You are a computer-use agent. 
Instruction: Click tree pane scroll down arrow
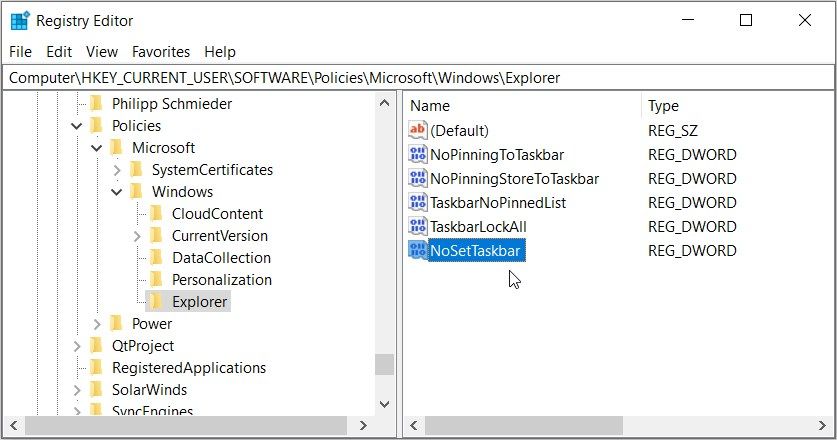384,404
